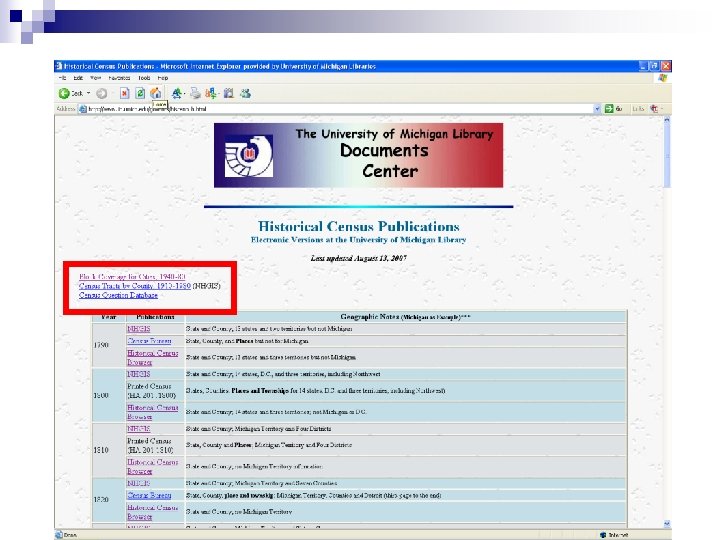Screen dimensions: 720x540
Task: Open Historical Census Browser link for 1800
Action: click(x=152, y=412)
